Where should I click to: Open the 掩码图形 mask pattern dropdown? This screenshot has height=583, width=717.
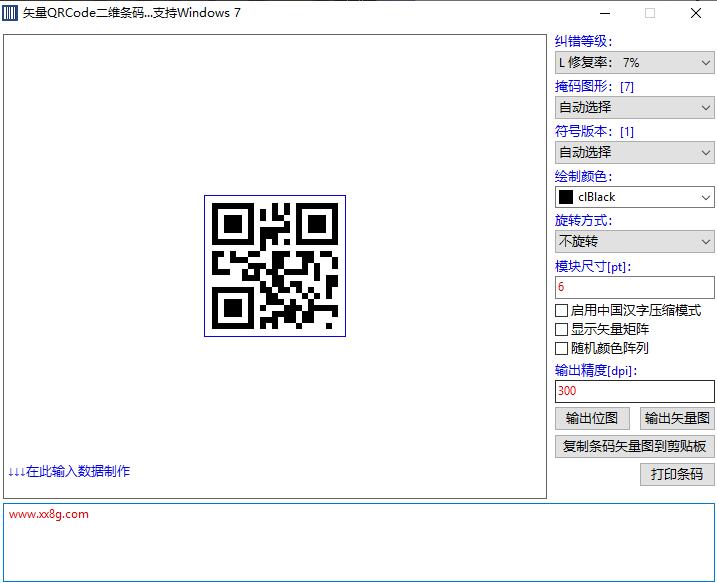(635, 107)
